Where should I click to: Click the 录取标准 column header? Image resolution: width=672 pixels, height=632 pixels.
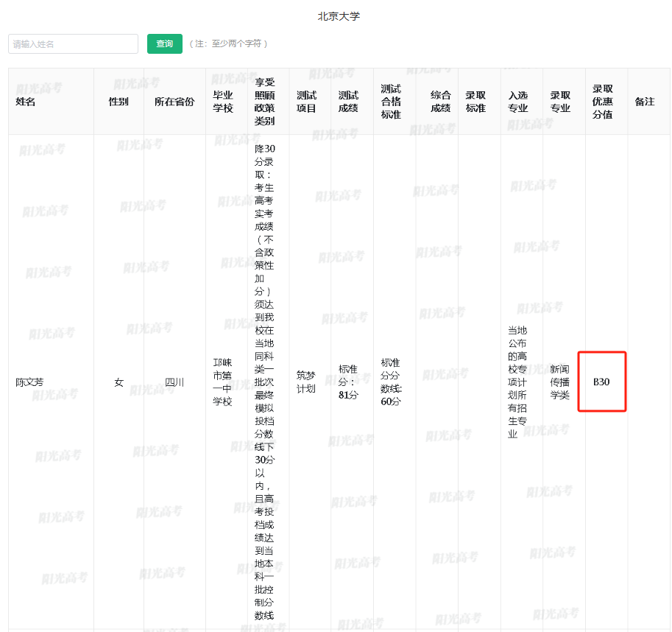475,102
